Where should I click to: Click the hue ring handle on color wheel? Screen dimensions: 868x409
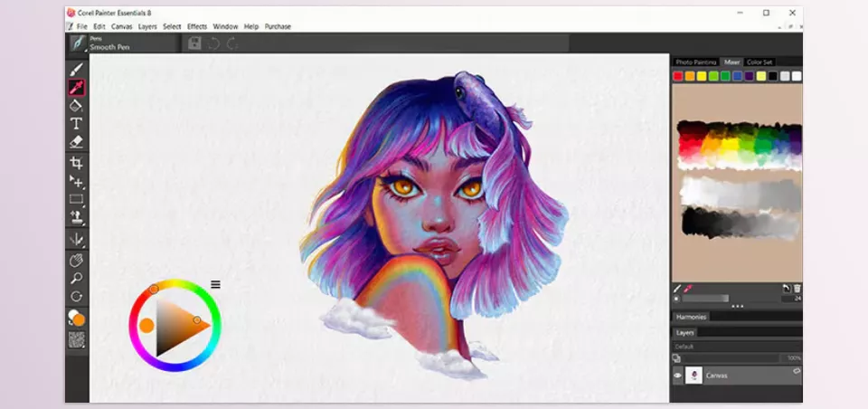tap(154, 289)
